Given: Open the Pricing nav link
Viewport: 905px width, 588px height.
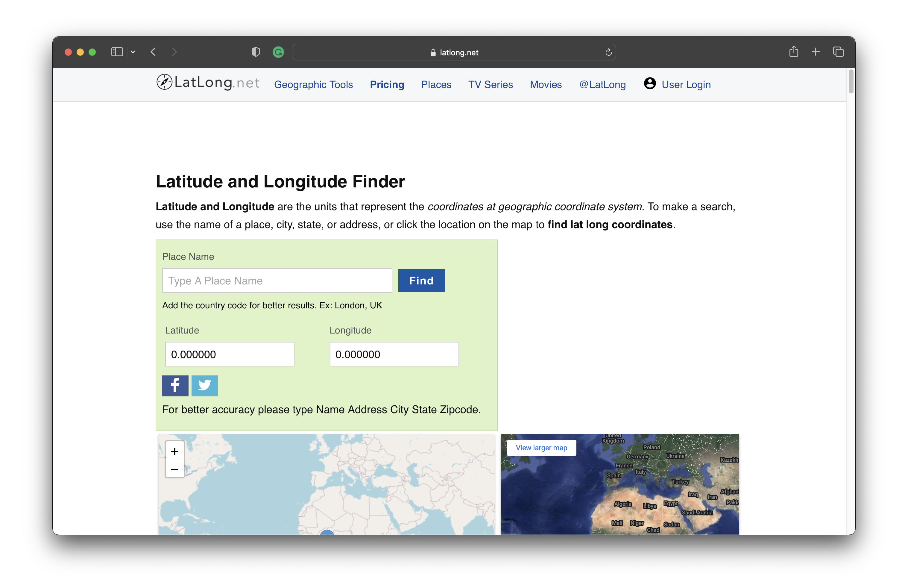Looking at the screenshot, I should click(387, 84).
